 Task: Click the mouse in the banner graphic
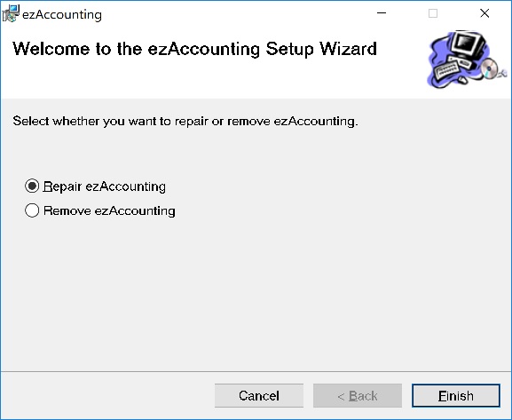[x=462, y=79]
